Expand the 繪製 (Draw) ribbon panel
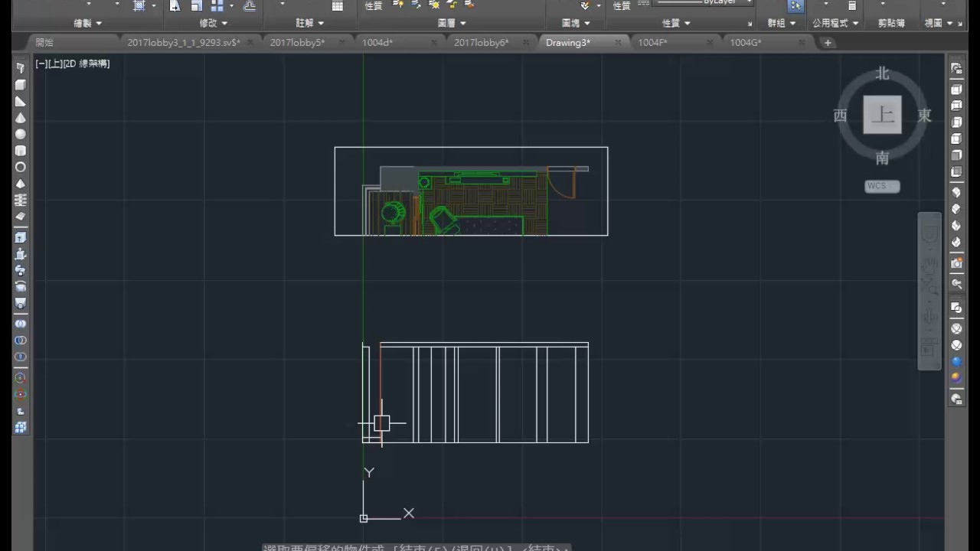The image size is (980, 551). point(88,24)
